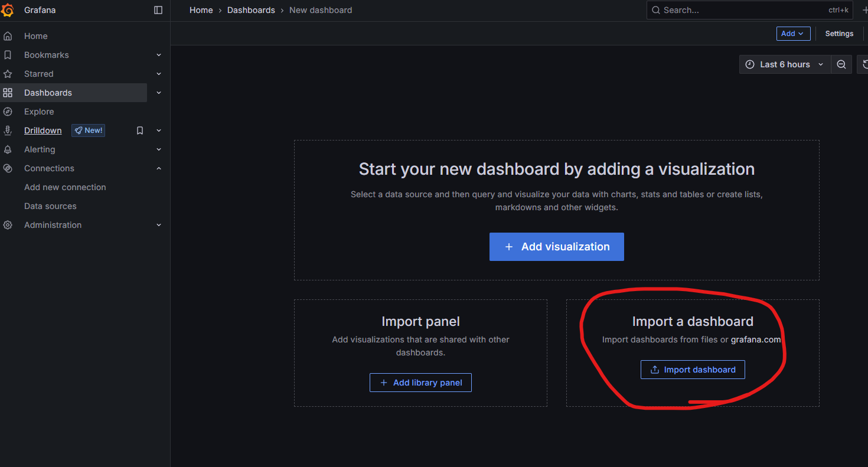Click the zoom out time range icon
Screen dimensions: 868x467
tap(841, 64)
